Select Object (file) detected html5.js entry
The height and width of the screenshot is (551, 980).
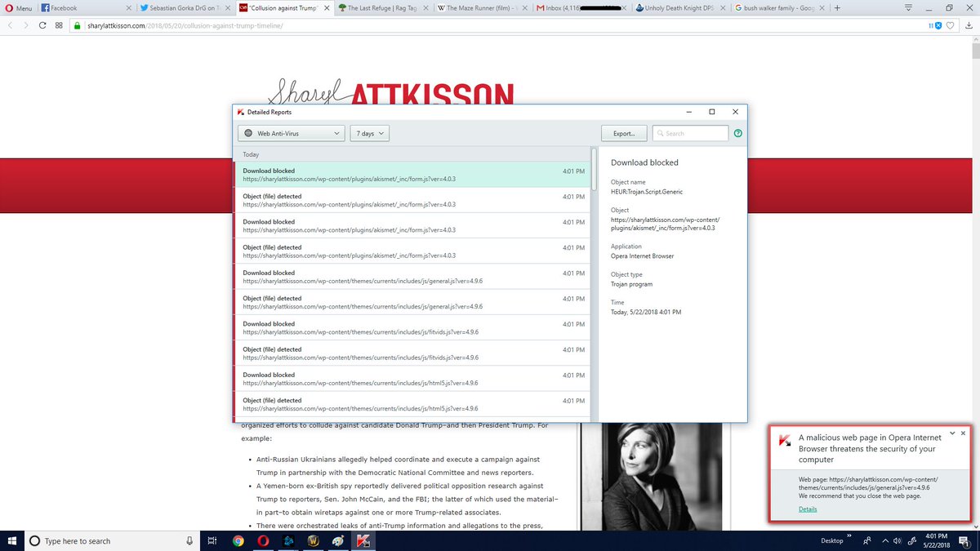click(x=413, y=404)
